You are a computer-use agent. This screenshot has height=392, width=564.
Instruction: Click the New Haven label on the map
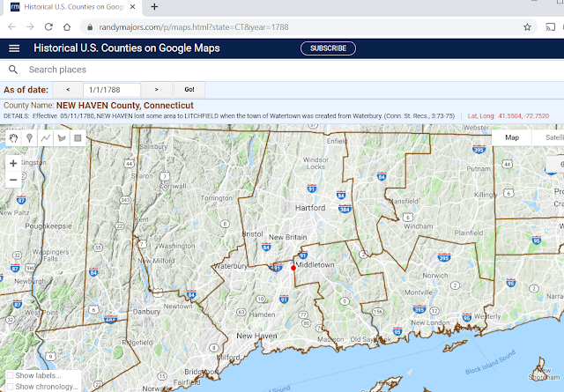point(256,336)
